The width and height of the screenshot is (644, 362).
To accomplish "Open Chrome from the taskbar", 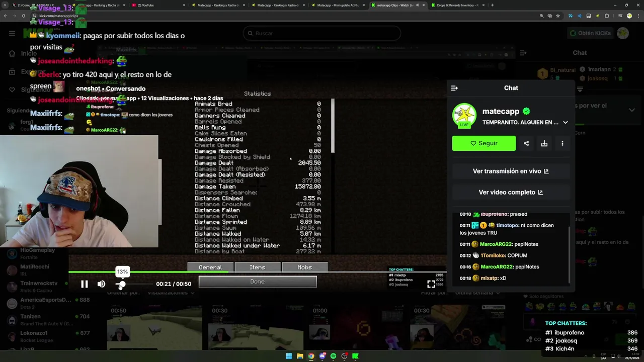I will 311,356.
